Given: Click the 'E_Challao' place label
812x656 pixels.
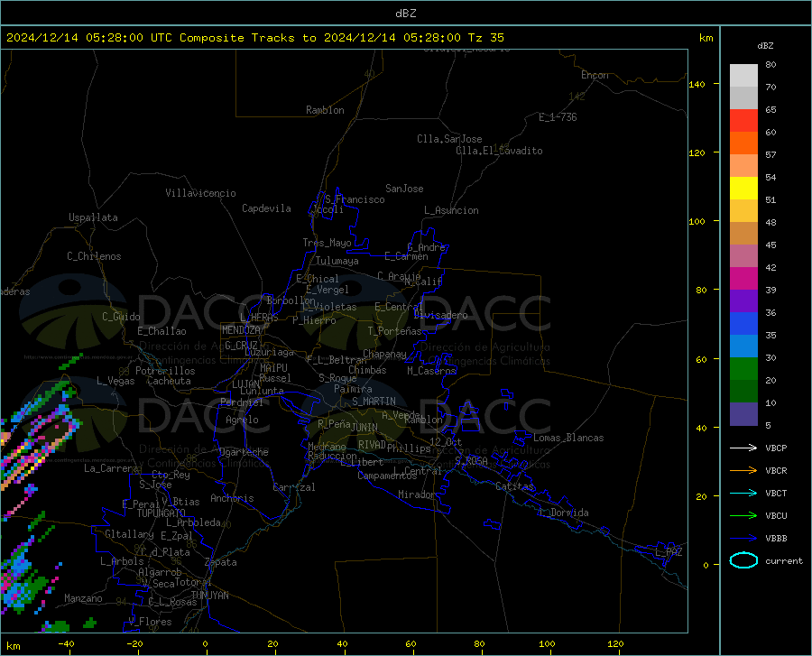Looking at the screenshot, I should (161, 331).
